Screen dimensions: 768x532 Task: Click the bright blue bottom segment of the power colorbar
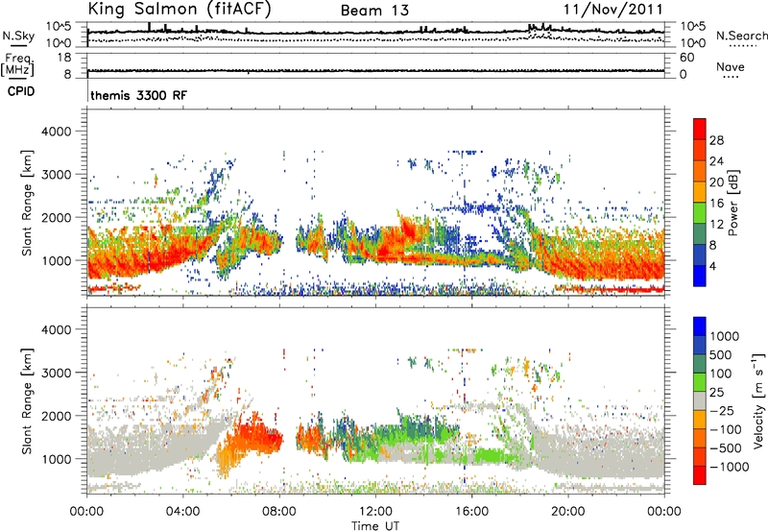[700, 276]
